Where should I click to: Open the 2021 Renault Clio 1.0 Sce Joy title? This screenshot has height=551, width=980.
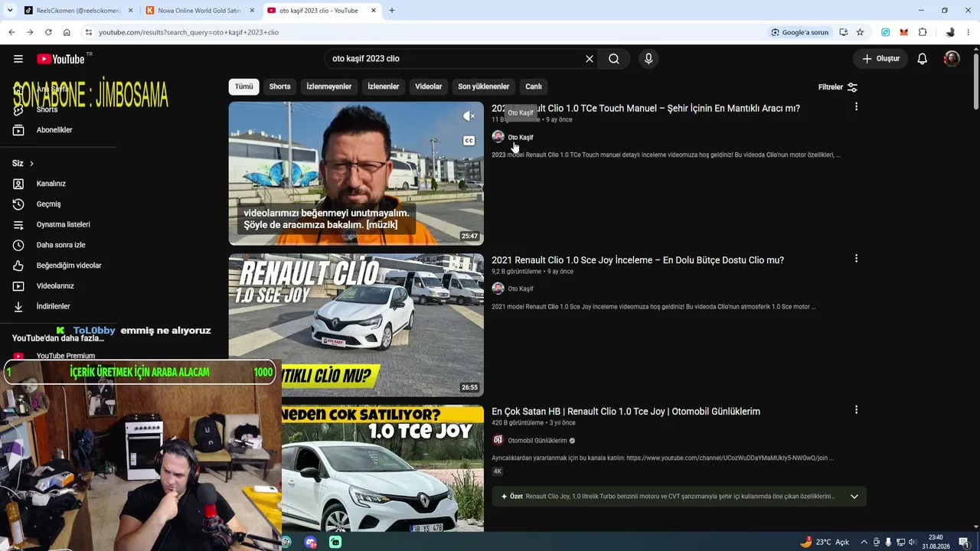click(638, 260)
